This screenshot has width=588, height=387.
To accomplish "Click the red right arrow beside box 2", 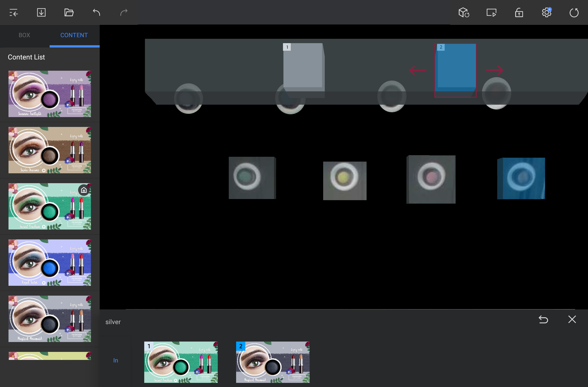I will 494,70.
